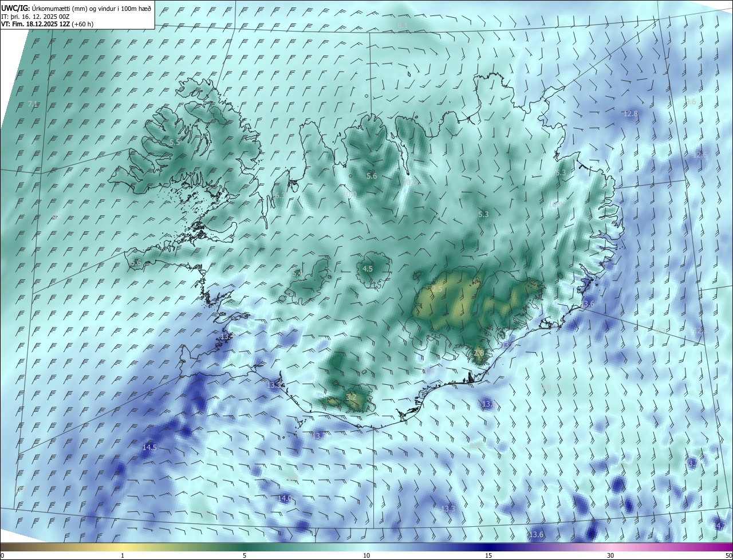The image size is (733, 560).
Task: Click the 14.5 value label
Action: coord(149,447)
